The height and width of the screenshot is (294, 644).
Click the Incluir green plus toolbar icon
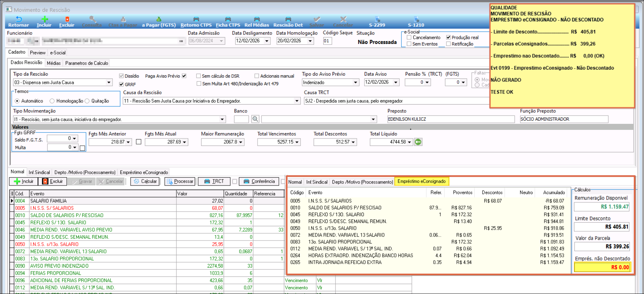pos(44,20)
